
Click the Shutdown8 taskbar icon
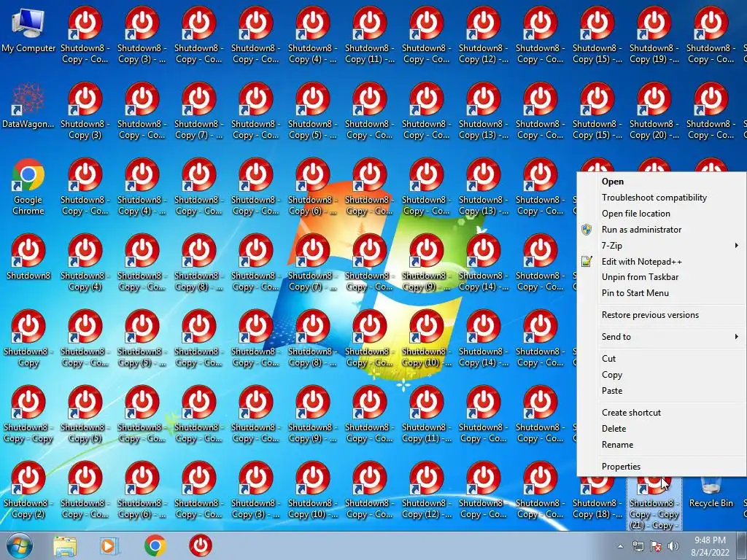200,545
